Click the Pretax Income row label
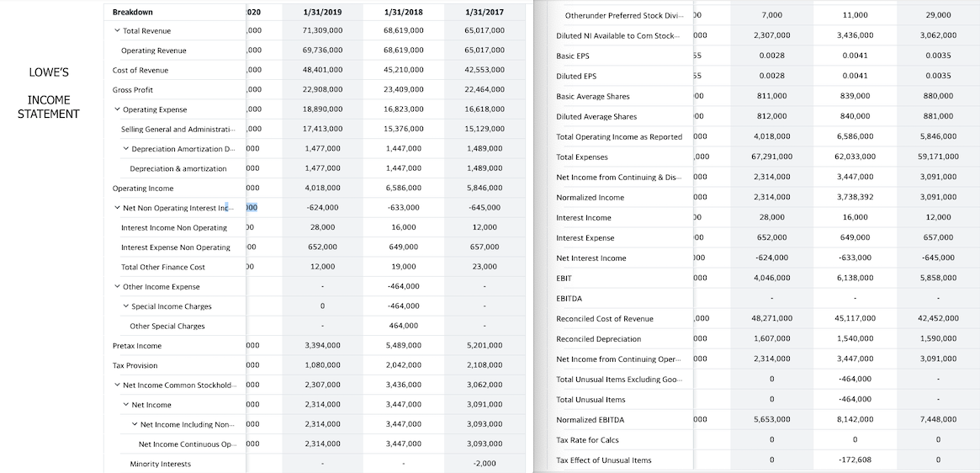 point(137,346)
